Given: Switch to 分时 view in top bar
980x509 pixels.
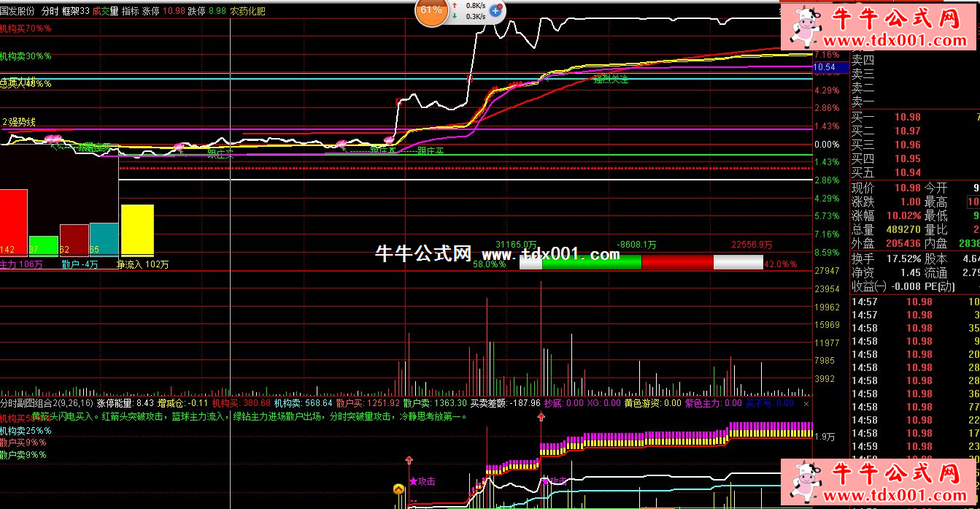Looking at the screenshot, I should point(50,11).
